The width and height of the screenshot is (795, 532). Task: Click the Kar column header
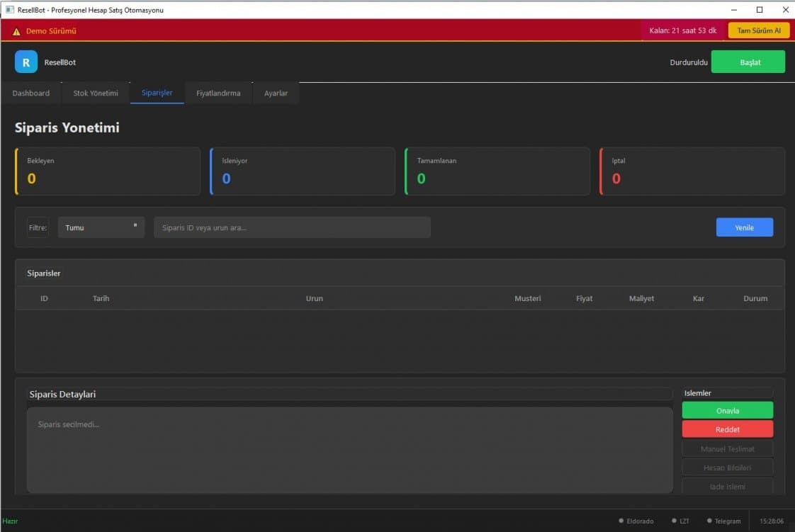click(698, 298)
